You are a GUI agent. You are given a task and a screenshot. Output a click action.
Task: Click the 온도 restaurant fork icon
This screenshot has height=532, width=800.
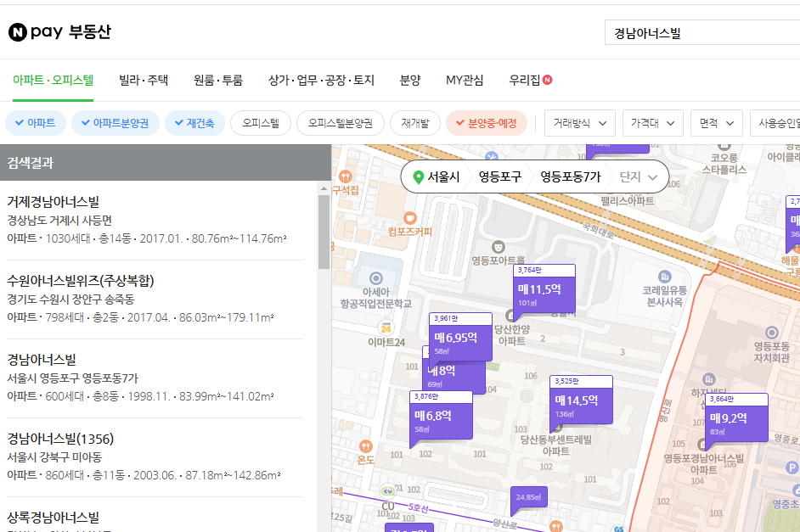(364, 446)
